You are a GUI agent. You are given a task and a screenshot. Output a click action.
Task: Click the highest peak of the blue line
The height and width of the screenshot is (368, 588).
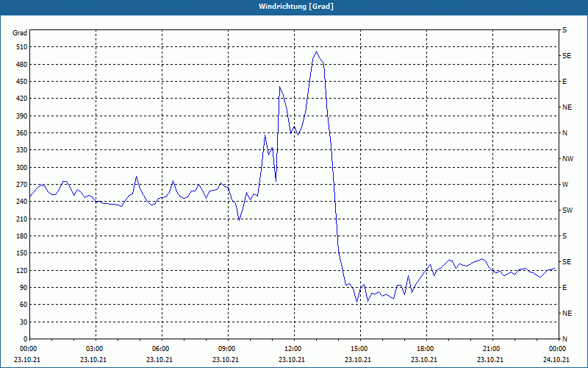pyautogui.click(x=317, y=52)
